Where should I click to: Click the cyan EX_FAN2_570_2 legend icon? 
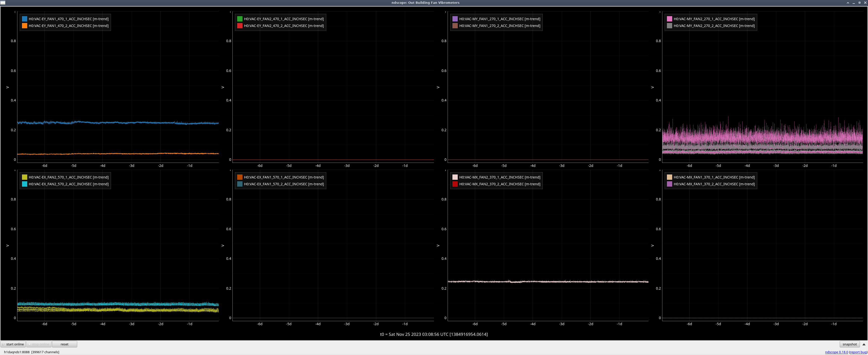[x=24, y=184]
